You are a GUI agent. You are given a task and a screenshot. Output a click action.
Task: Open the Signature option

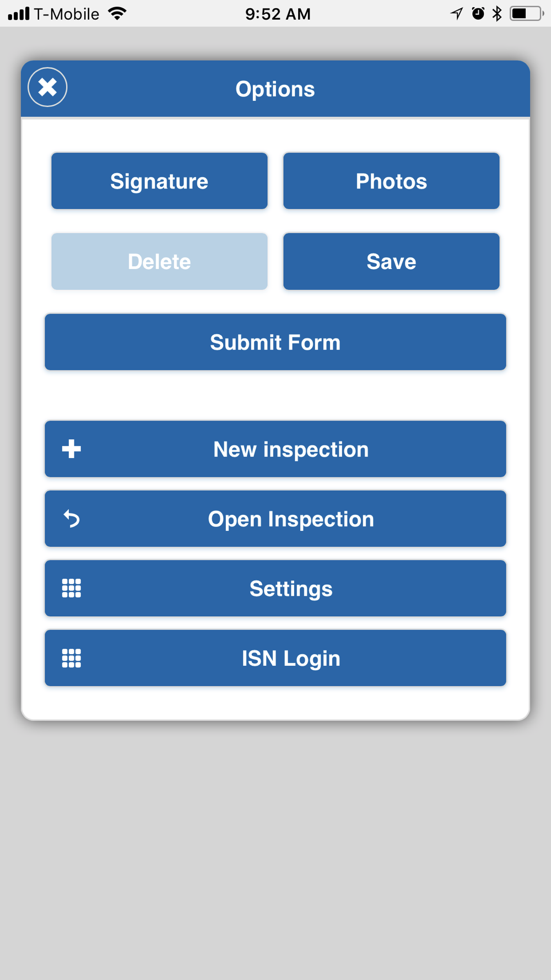click(159, 181)
